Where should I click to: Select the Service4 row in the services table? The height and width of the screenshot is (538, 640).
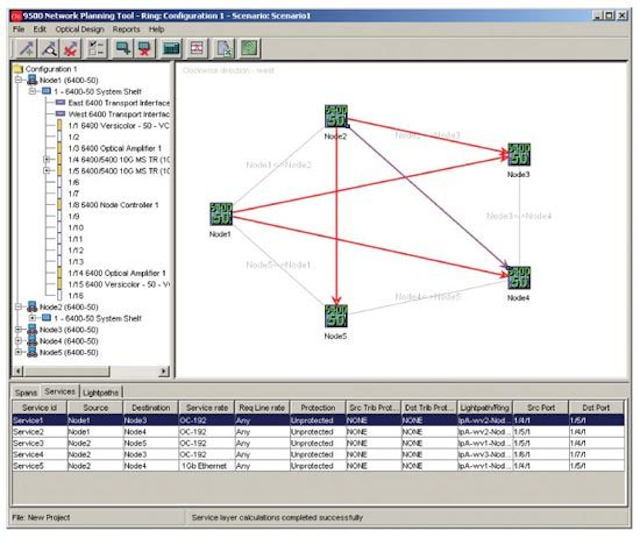point(318,454)
